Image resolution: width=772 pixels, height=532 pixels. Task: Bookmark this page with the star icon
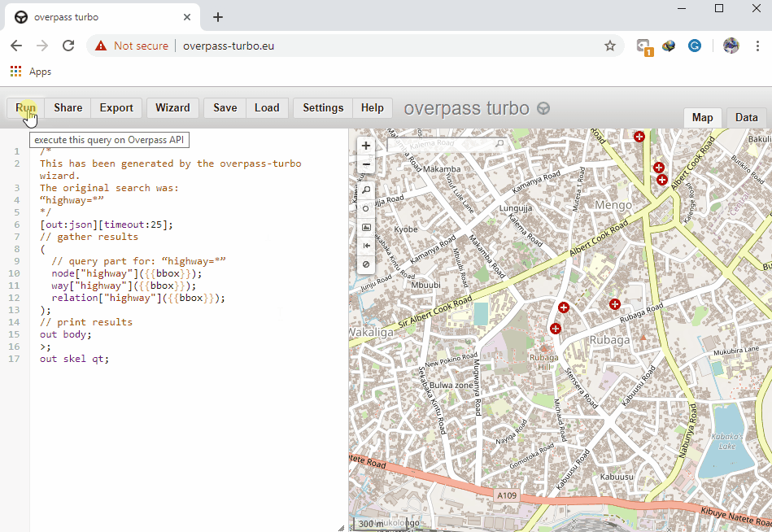click(610, 46)
